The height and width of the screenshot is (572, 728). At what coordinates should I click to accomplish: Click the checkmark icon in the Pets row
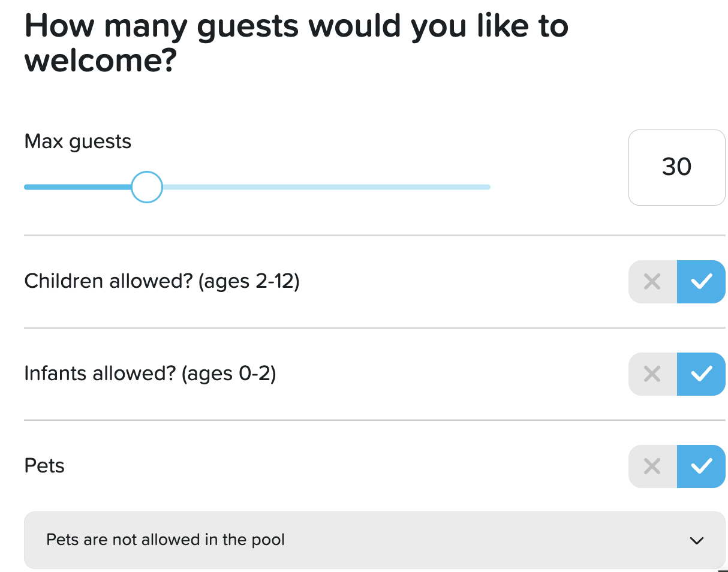pyautogui.click(x=701, y=466)
